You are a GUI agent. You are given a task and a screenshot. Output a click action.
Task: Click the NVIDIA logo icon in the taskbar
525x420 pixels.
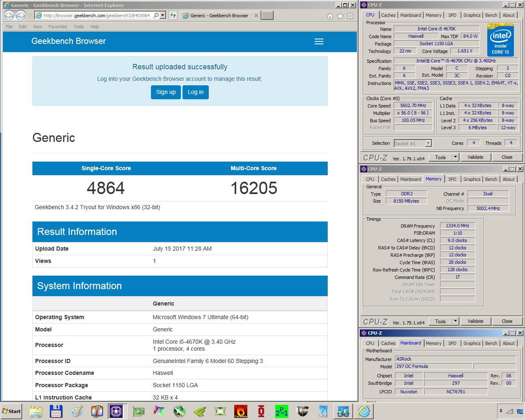200,411
